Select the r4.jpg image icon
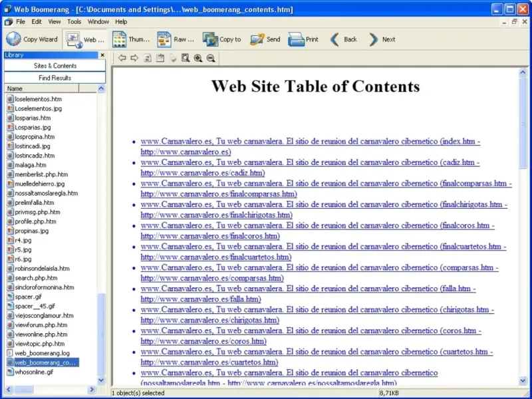Viewport: 532px width, 399px height. point(10,240)
